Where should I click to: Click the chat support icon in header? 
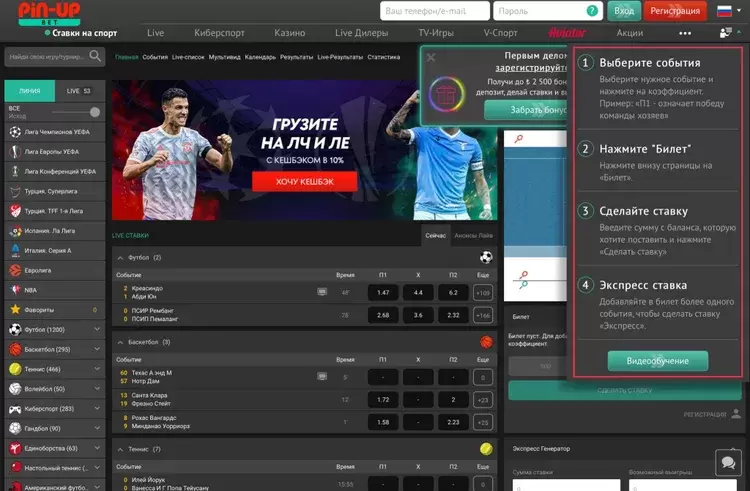[x=726, y=33]
